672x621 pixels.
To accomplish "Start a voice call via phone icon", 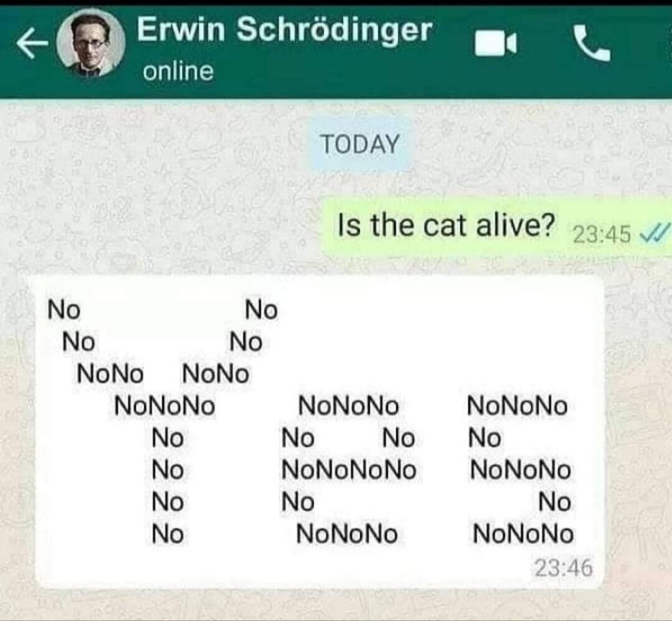I will click(x=592, y=44).
